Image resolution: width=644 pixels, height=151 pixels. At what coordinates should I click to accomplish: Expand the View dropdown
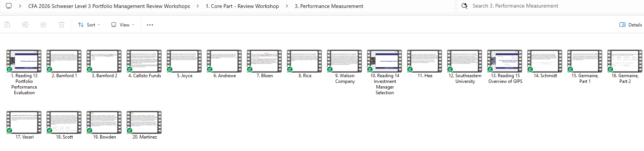point(122,25)
